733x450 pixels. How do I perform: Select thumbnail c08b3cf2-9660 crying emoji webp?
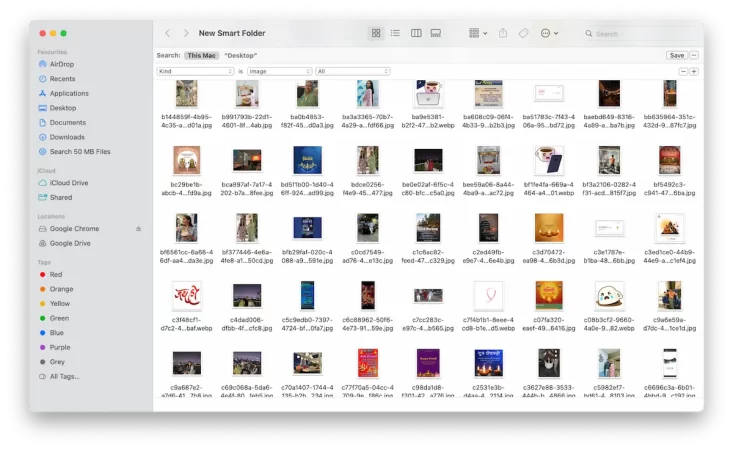609,296
